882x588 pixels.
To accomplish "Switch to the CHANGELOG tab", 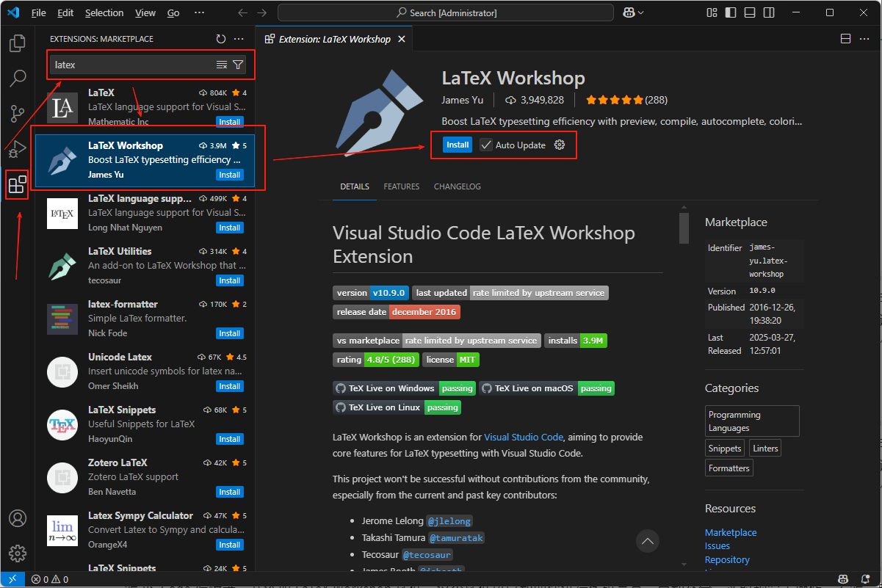I will click(457, 186).
